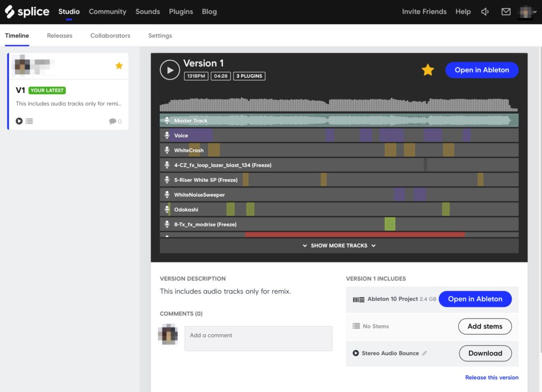
Task: Click microphone icon on WhiteNoiseSweeper track
Action: 167,195
